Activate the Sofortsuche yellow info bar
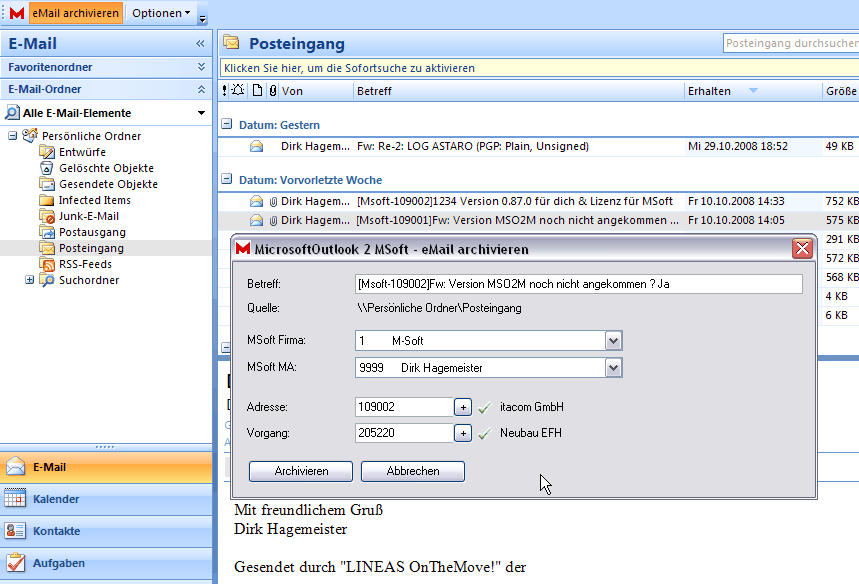This screenshot has height=584, width=859. click(x=539, y=68)
